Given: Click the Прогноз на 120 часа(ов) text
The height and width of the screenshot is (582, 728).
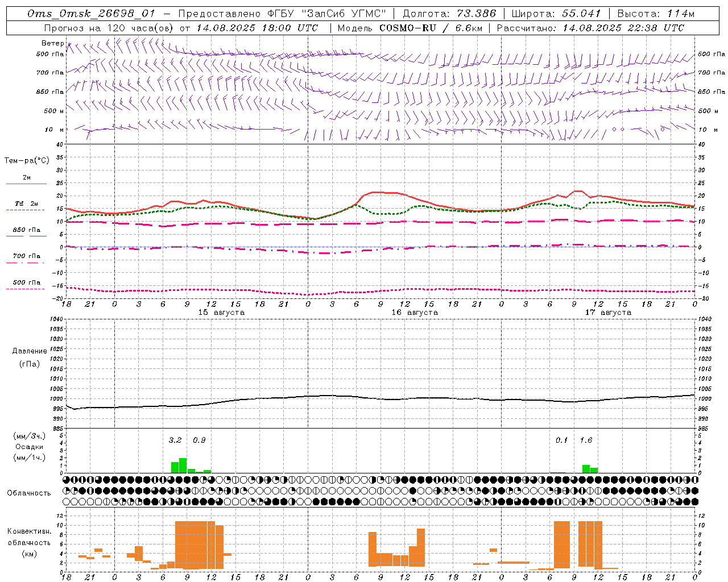Looking at the screenshot, I should [109, 28].
